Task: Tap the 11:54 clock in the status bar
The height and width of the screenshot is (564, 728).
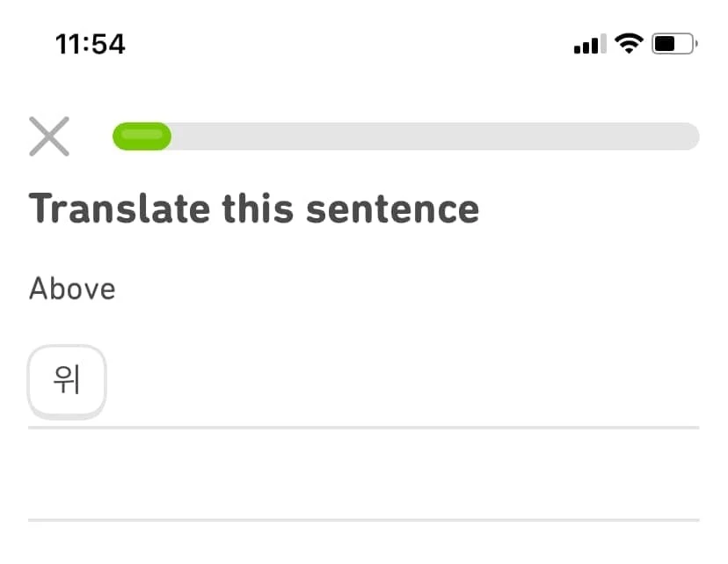Action: [90, 44]
